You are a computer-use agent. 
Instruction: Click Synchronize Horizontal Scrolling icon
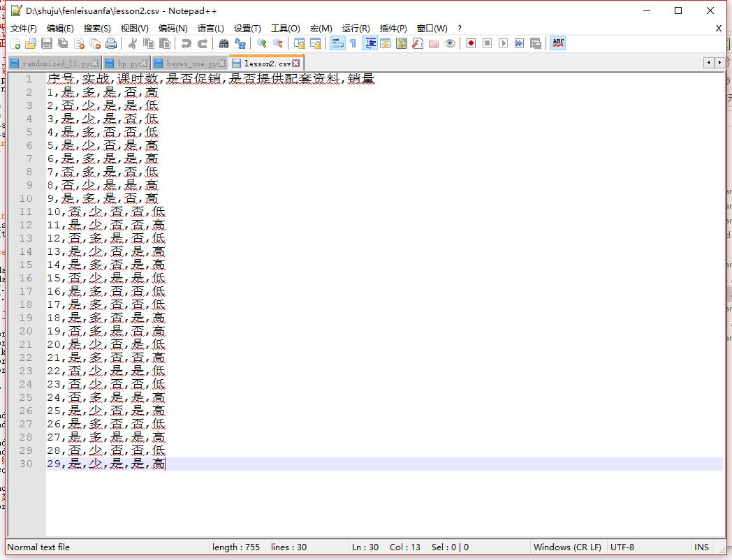coord(316,43)
